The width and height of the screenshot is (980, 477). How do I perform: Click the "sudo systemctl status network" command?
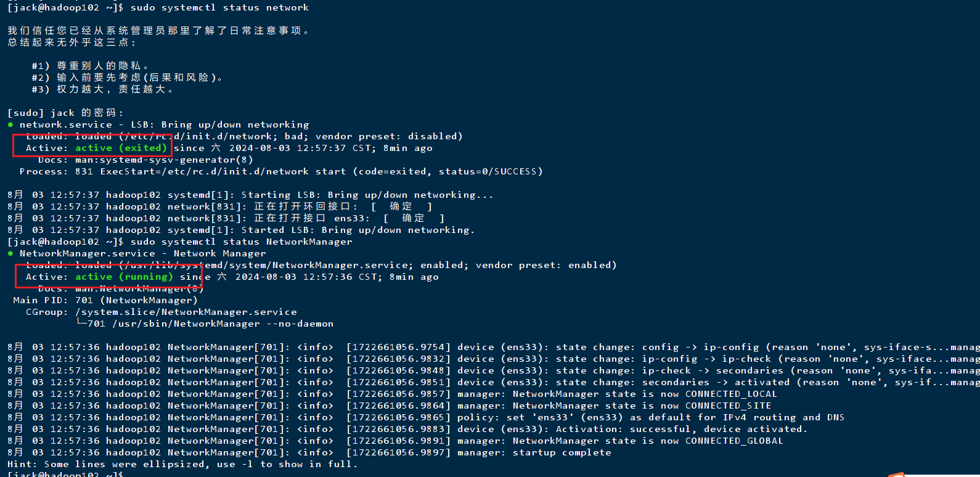tap(219, 7)
